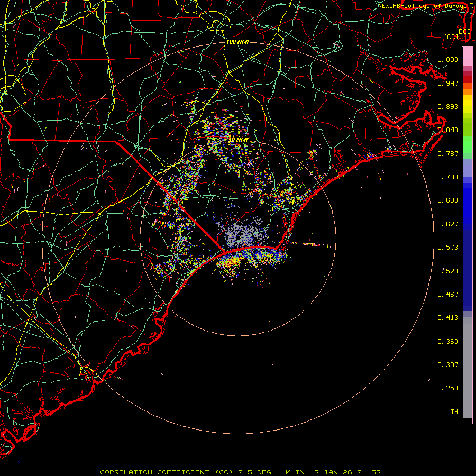The height and width of the screenshot is (476, 476).
Task: Select the 0.307 scale value
Action: tap(448, 365)
